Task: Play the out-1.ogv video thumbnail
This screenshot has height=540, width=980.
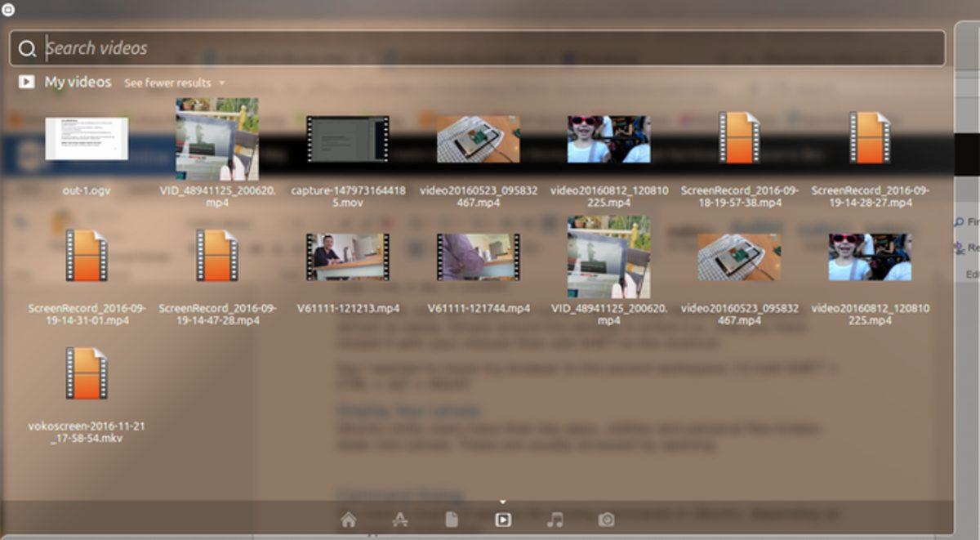Action: [x=87, y=138]
